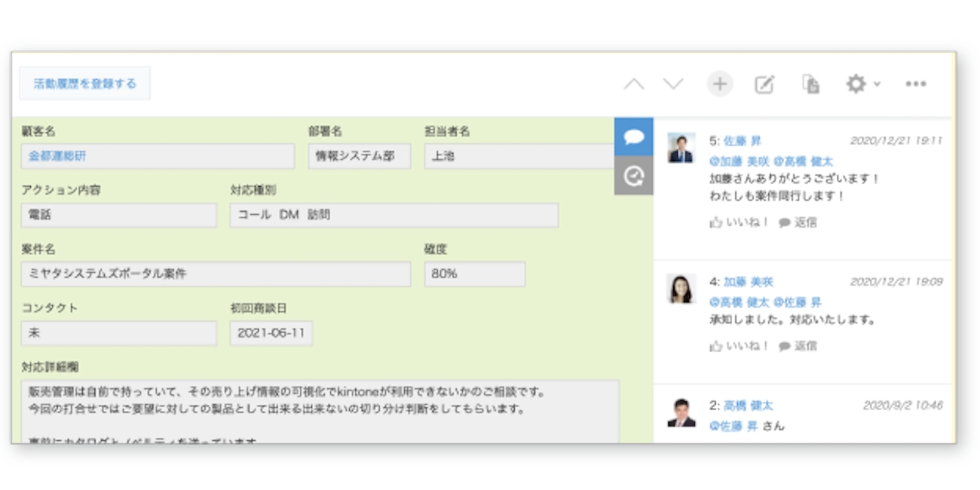Click 活動履歴を登録する button
Screen dimensions: 980x490
point(85,84)
